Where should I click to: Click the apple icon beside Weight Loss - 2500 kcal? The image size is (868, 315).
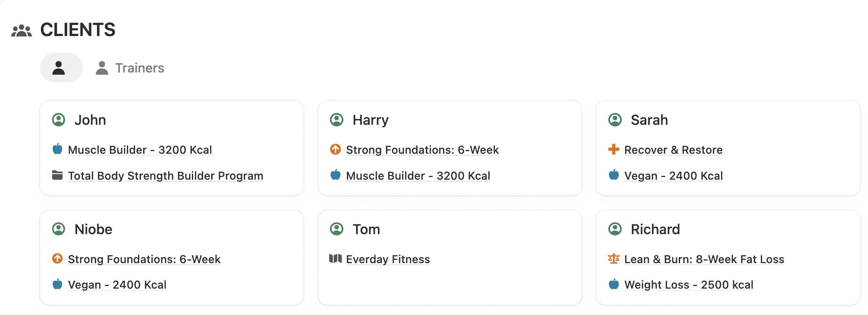pos(615,284)
